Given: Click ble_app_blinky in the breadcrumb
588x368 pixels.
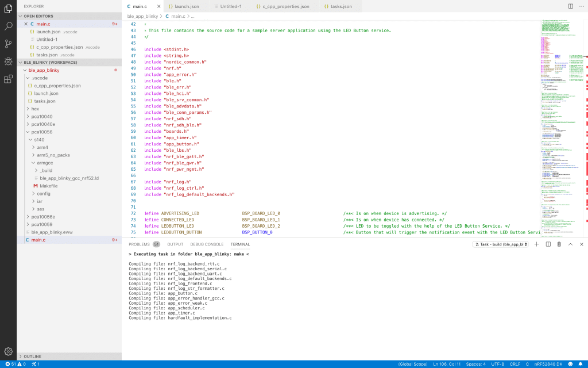Looking at the screenshot, I should pyautogui.click(x=142, y=17).
